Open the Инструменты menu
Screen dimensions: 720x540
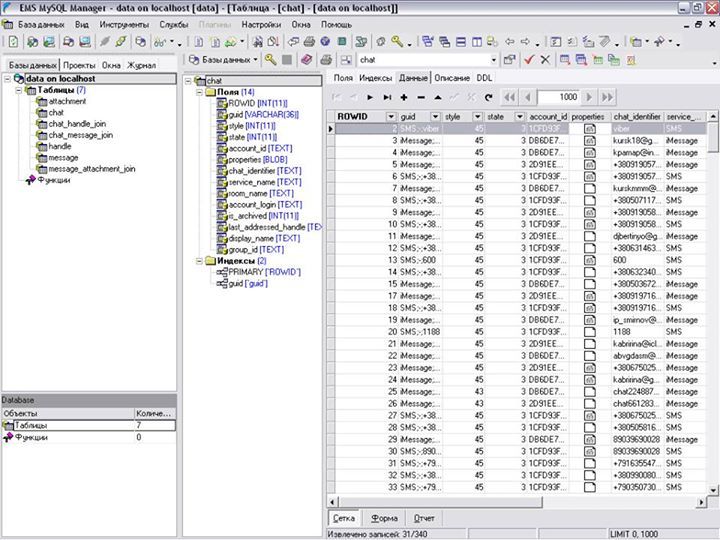[124, 23]
